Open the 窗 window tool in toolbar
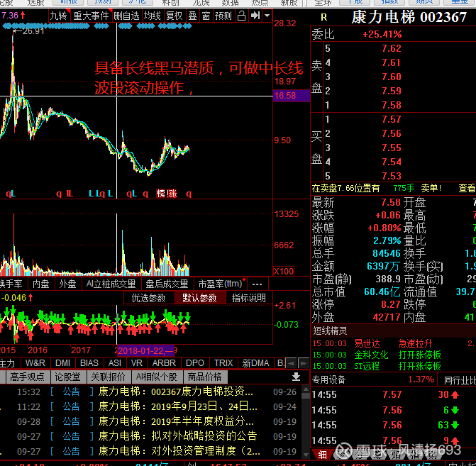 point(206,16)
